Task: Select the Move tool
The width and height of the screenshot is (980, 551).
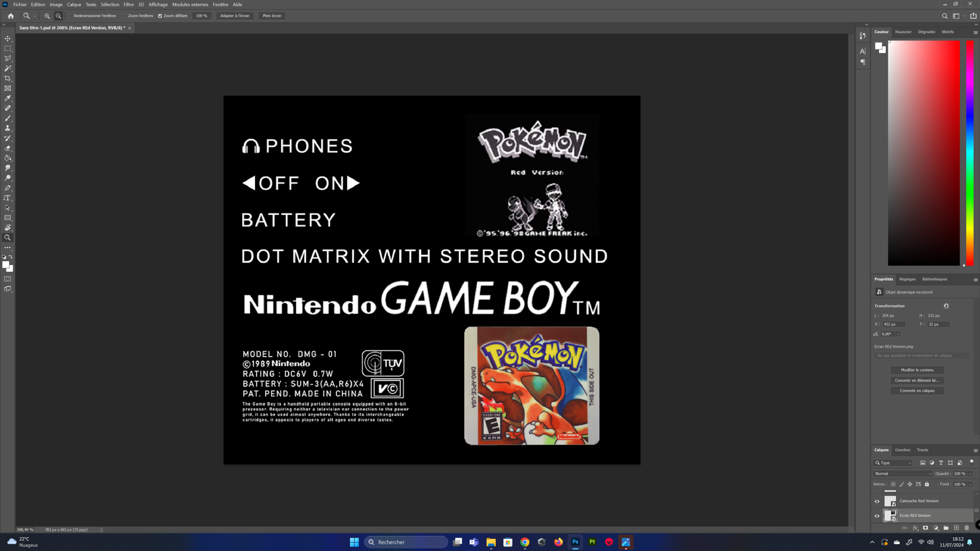Action: (8, 39)
